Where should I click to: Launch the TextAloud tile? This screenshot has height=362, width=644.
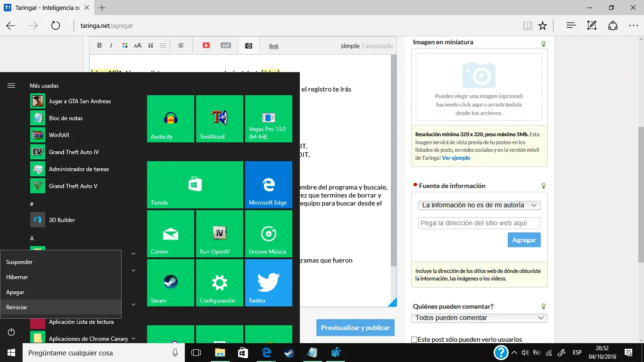220,119
